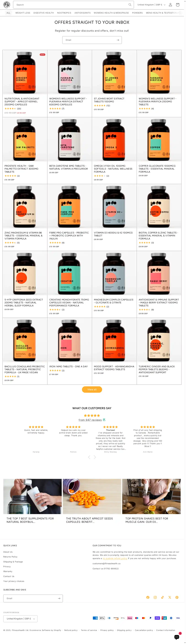
Task: Expand the footer Country/Region selector
Action: click(x=20, y=618)
